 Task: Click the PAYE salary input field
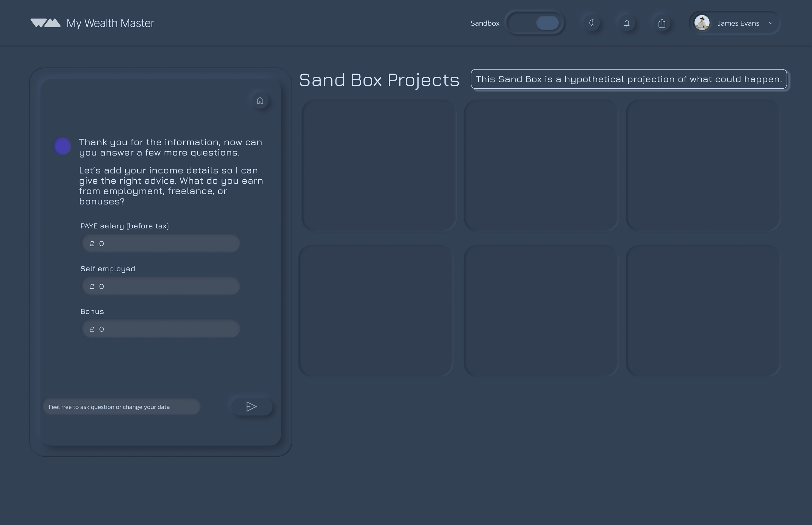point(161,243)
